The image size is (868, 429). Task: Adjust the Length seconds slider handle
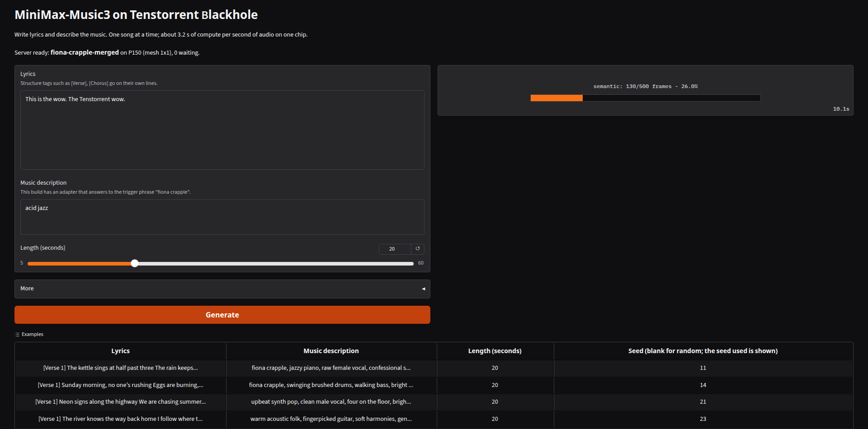[x=135, y=263]
